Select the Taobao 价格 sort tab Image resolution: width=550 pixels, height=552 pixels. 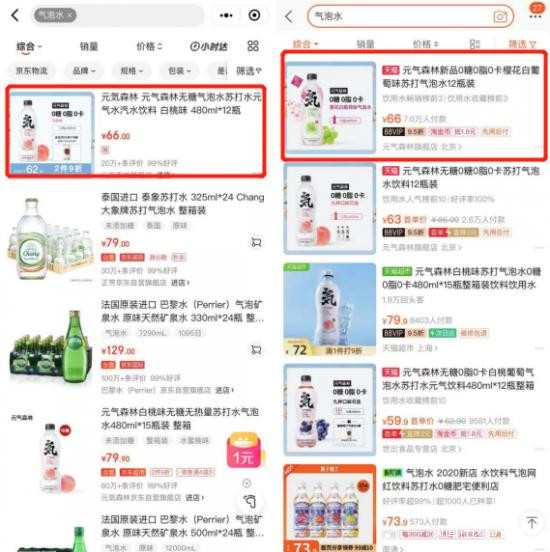[425, 44]
